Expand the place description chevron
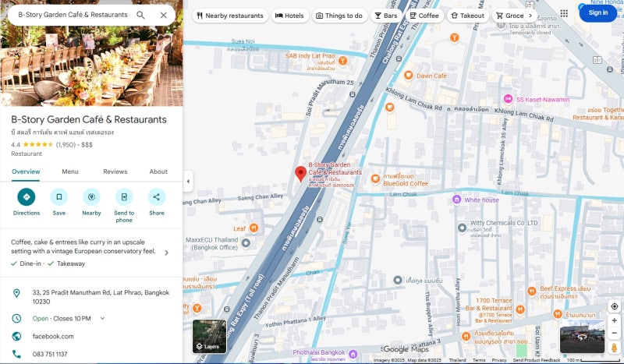This screenshot has height=364, width=624. coord(166,253)
